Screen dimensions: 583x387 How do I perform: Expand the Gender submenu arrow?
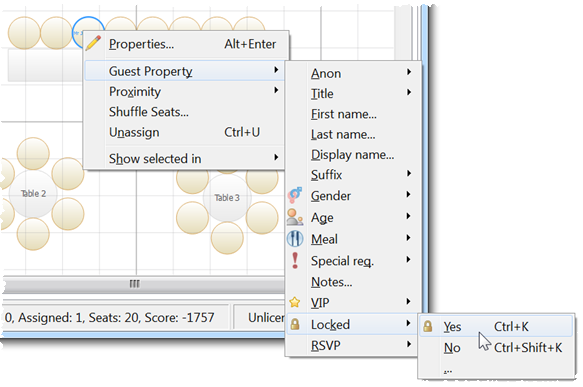409,194
